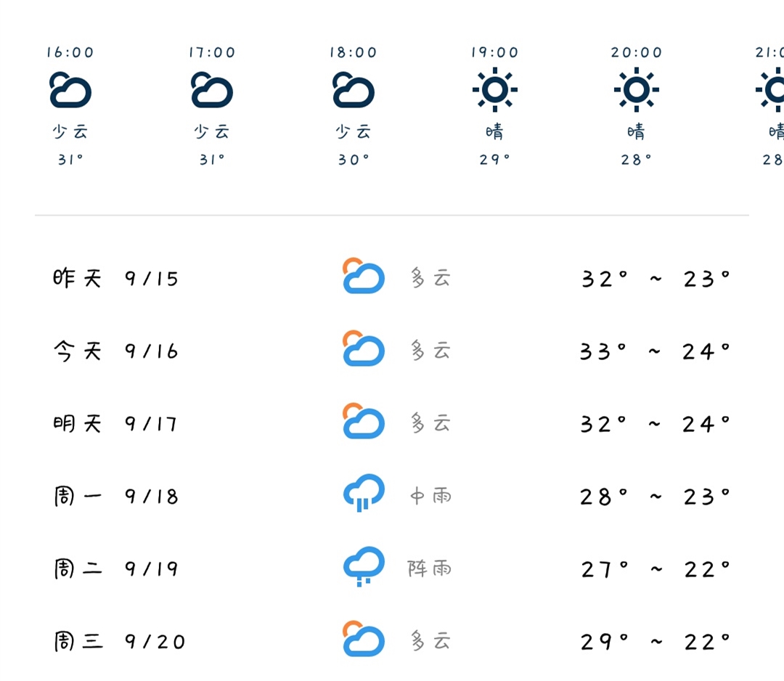This screenshot has height=681, width=784.
Task: Select the 19:00 sunny sun icon
Action: (495, 89)
